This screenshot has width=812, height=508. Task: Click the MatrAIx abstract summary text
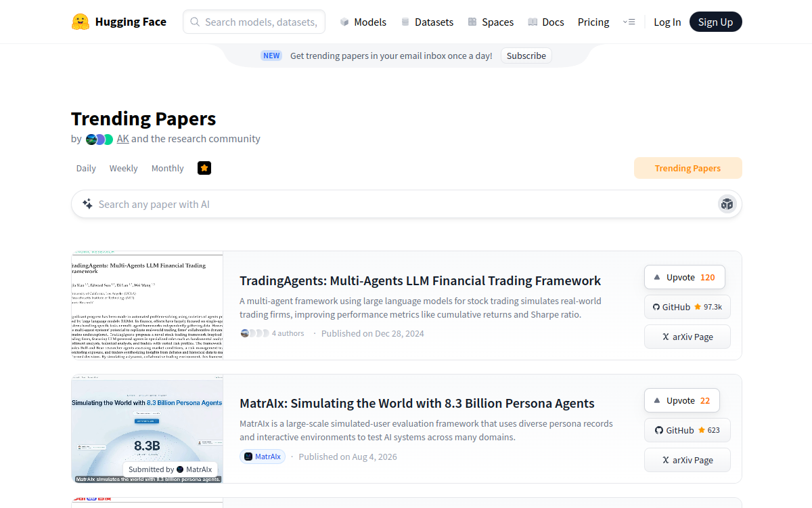tap(426, 430)
